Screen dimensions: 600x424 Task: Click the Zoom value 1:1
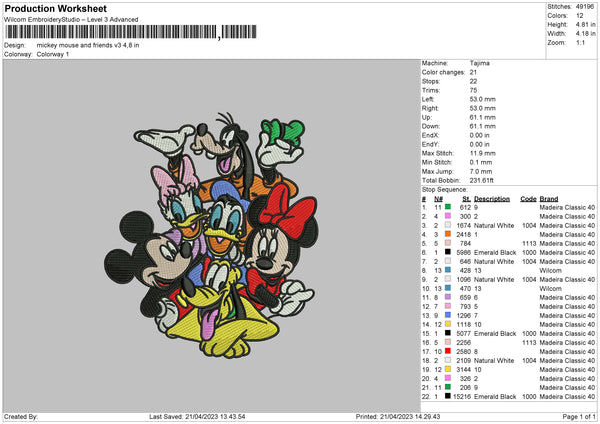(580, 42)
